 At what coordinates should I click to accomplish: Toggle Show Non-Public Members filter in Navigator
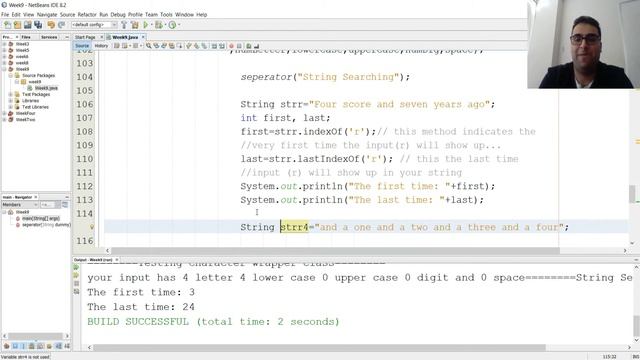click(32, 346)
